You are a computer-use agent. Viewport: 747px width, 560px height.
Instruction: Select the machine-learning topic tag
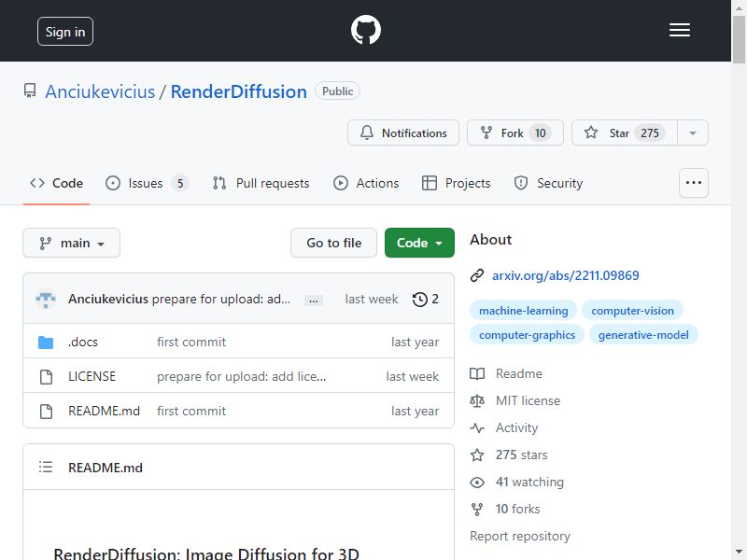click(523, 311)
